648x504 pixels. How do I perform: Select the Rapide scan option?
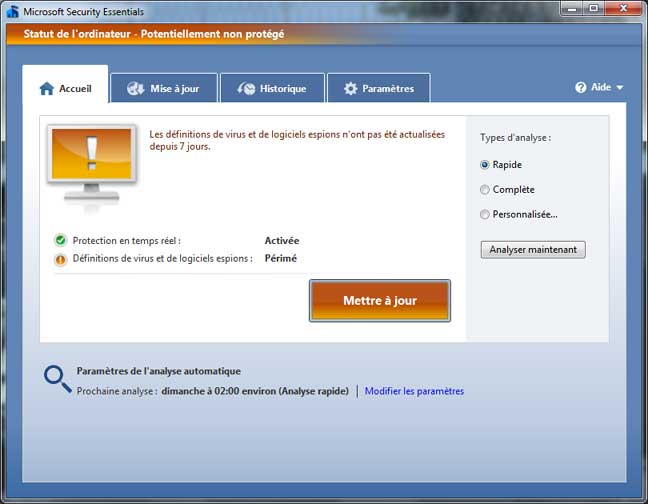pyautogui.click(x=485, y=165)
